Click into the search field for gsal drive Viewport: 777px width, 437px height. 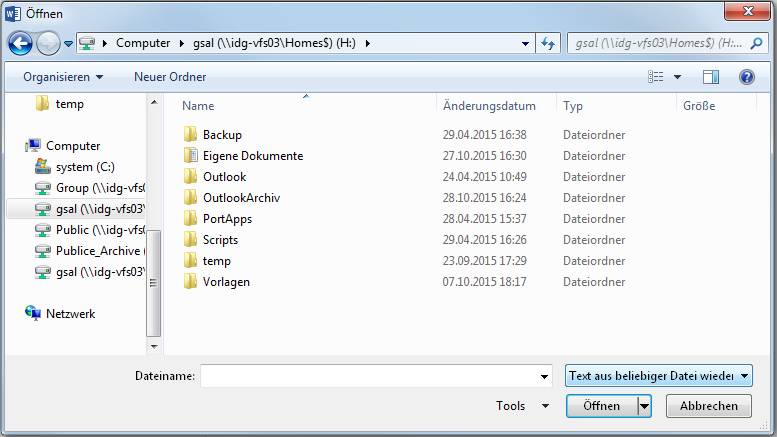[658, 44]
